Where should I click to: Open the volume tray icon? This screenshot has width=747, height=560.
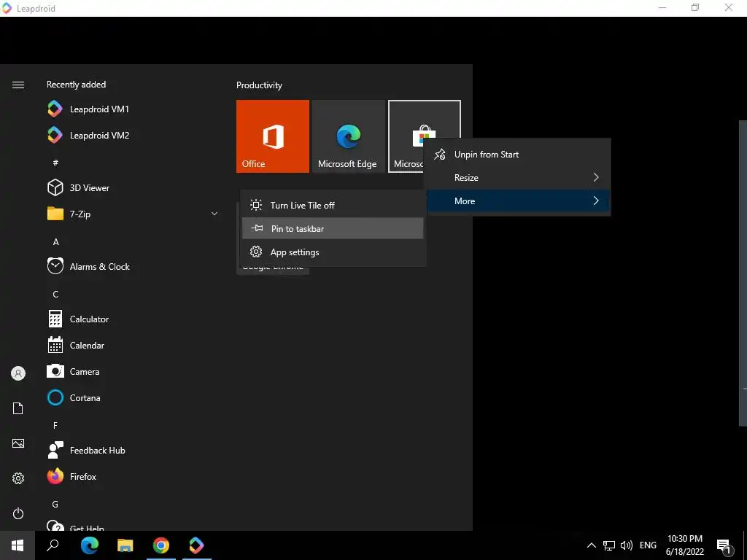point(627,545)
